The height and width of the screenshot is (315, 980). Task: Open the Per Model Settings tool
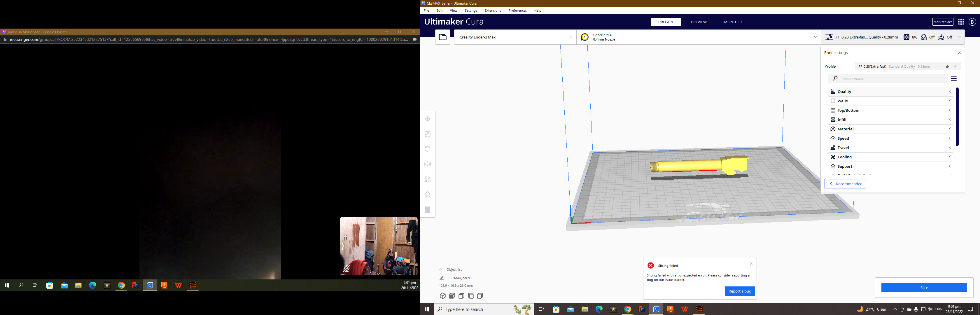428,179
